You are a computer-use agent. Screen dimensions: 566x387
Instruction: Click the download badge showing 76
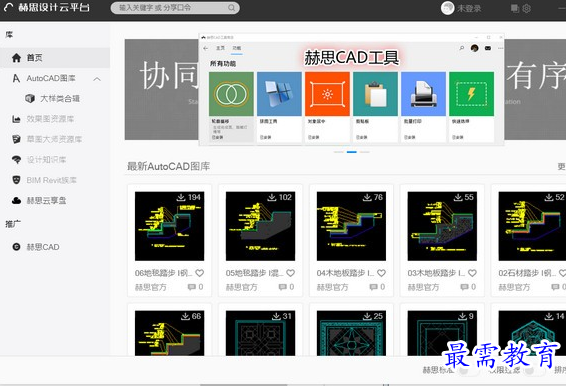373,197
